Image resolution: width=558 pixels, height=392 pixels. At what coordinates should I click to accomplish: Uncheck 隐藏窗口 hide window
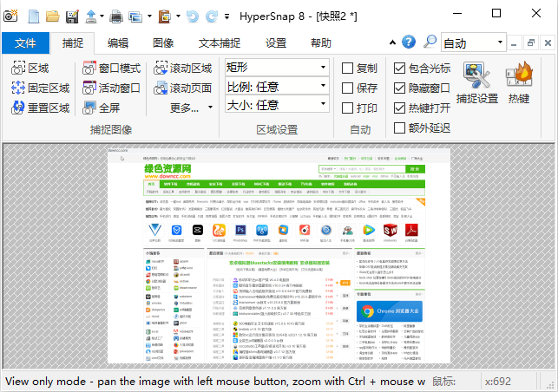tap(422, 88)
